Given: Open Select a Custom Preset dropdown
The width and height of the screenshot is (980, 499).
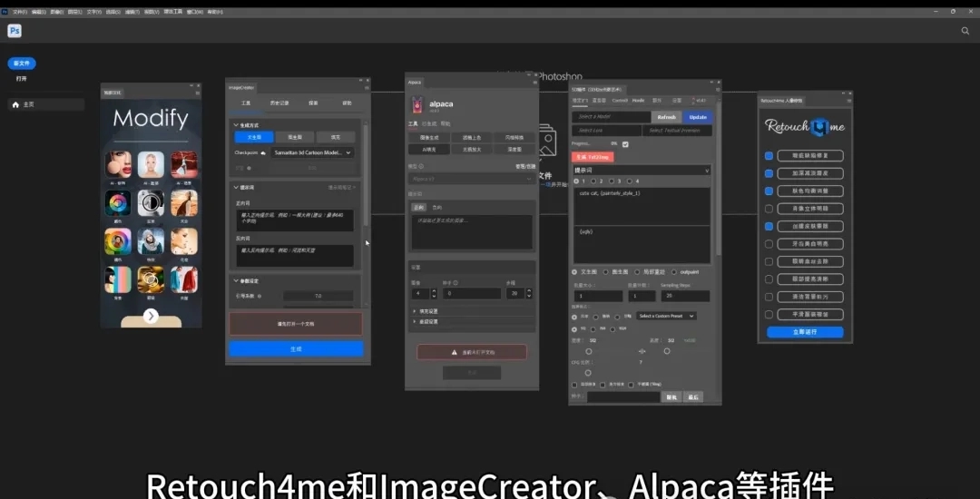Looking at the screenshot, I should [x=666, y=316].
